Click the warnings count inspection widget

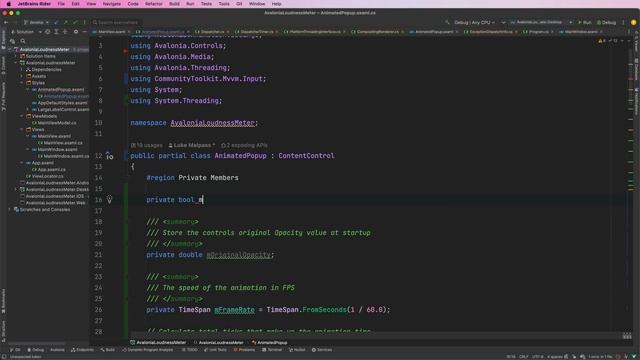pos(602,41)
